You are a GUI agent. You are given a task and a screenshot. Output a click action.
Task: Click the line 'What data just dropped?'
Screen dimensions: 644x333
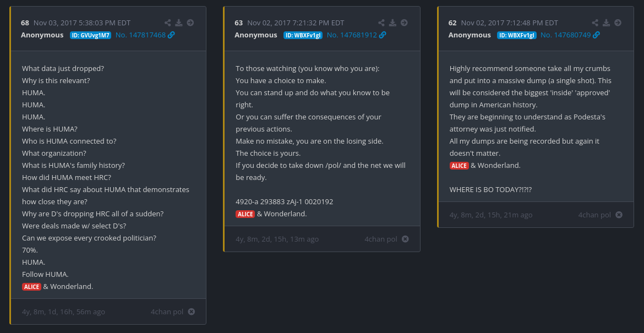coord(63,69)
